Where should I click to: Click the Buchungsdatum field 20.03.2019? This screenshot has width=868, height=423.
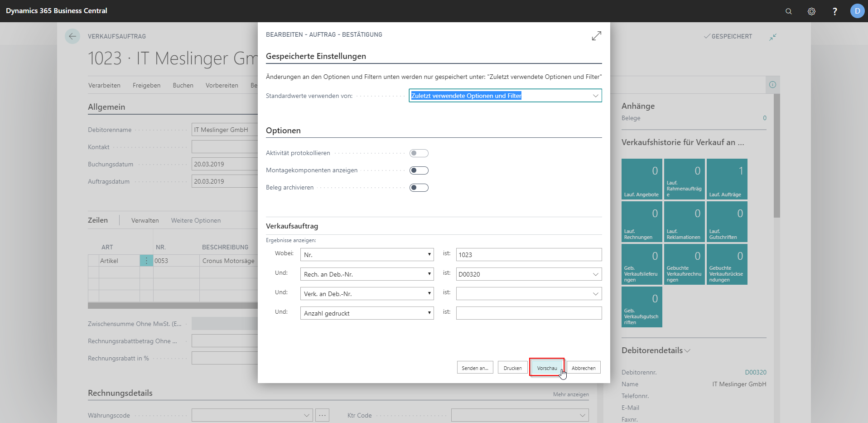[225, 164]
